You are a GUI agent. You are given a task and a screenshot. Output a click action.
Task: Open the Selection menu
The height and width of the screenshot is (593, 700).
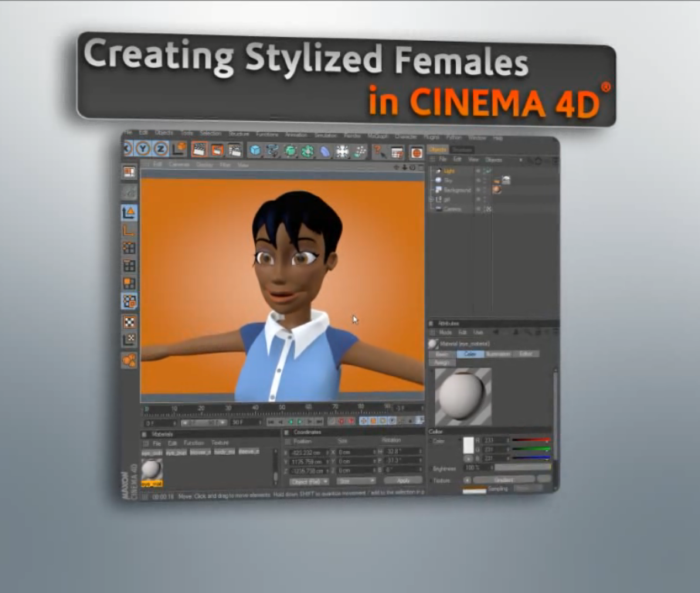pyautogui.click(x=210, y=134)
